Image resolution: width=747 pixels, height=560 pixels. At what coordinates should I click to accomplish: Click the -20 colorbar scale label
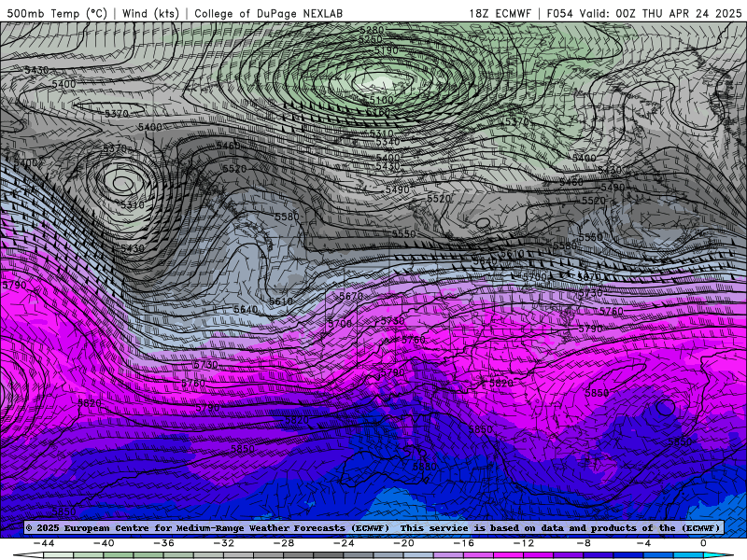(x=403, y=543)
